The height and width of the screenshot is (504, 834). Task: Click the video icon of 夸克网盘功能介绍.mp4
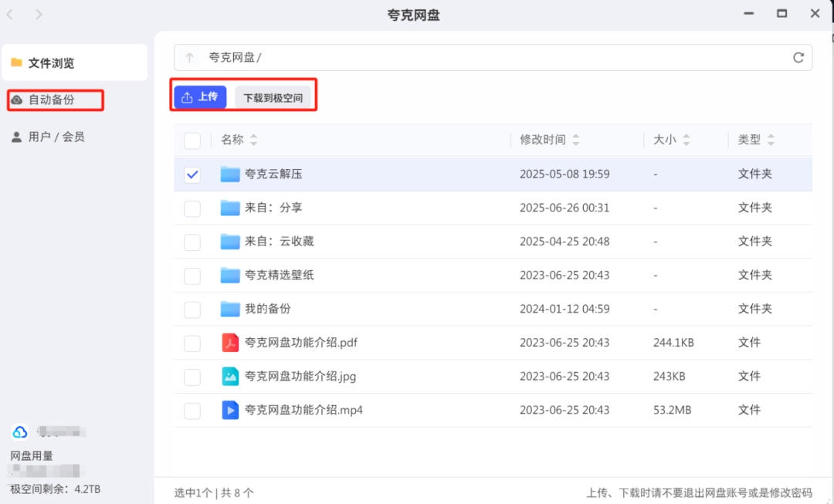230,410
